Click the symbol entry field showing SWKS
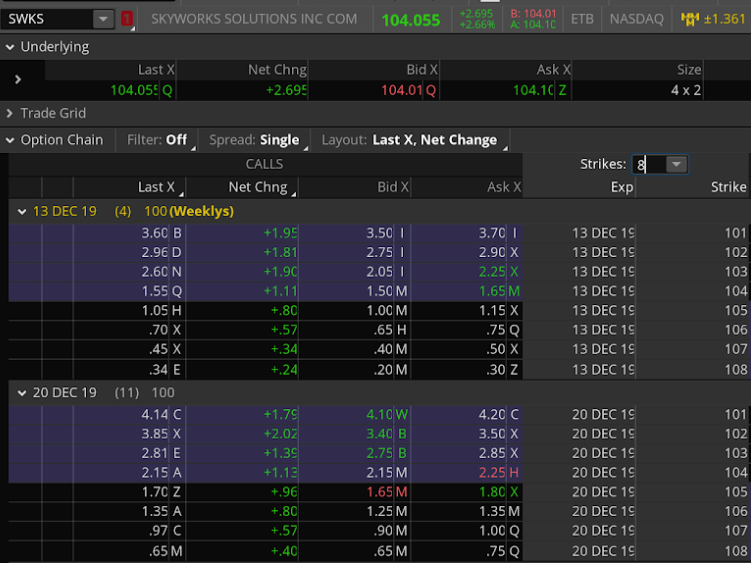The width and height of the screenshot is (751, 563). 48,19
